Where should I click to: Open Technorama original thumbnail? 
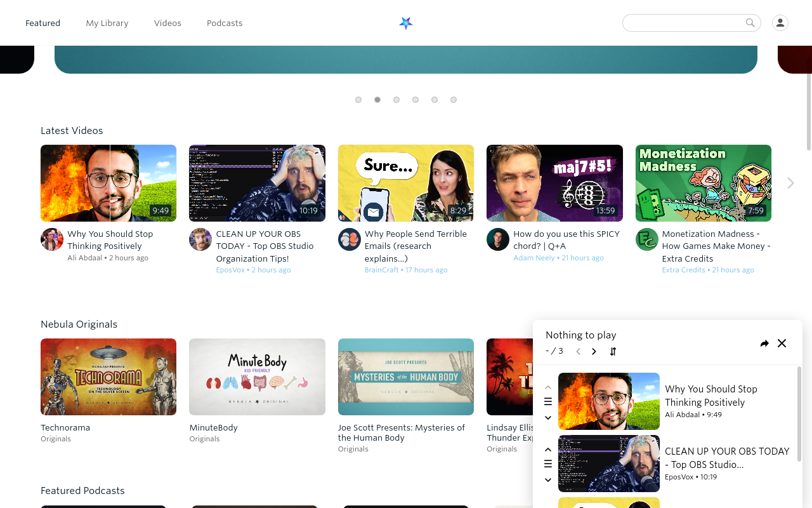108,377
